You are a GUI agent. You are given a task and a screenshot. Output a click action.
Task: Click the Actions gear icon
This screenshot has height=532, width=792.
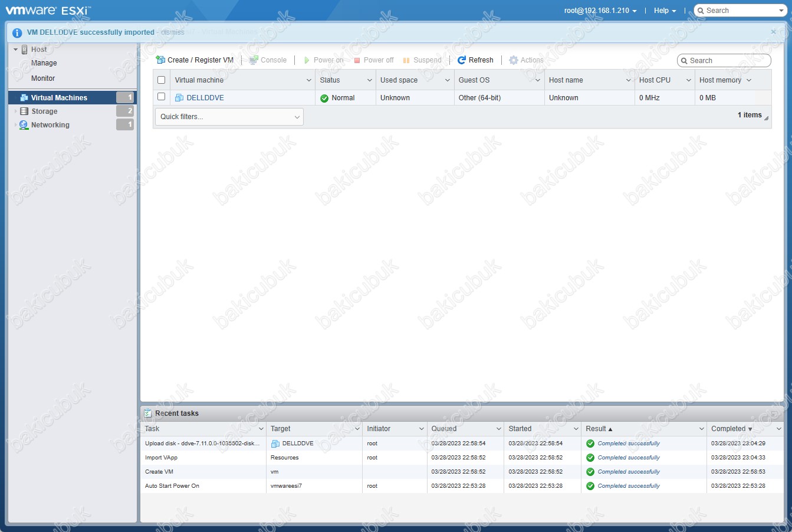click(514, 60)
